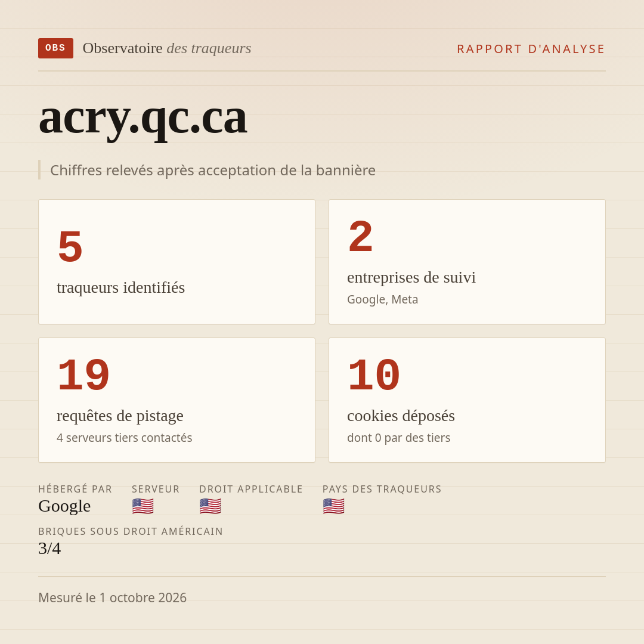The width and height of the screenshot is (644, 644).
Task: Click the PAYS DES TRAQUEURS label
Action: click(x=382, y=489)
